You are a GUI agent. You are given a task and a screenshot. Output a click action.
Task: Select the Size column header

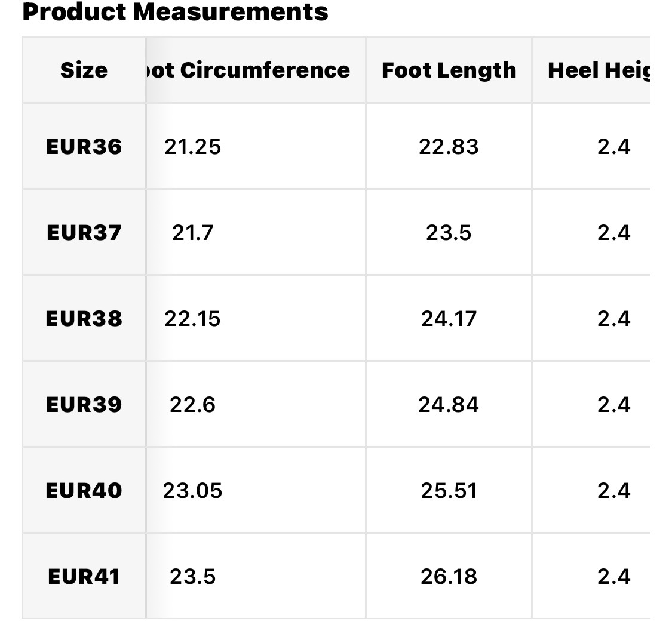(84, 70)
